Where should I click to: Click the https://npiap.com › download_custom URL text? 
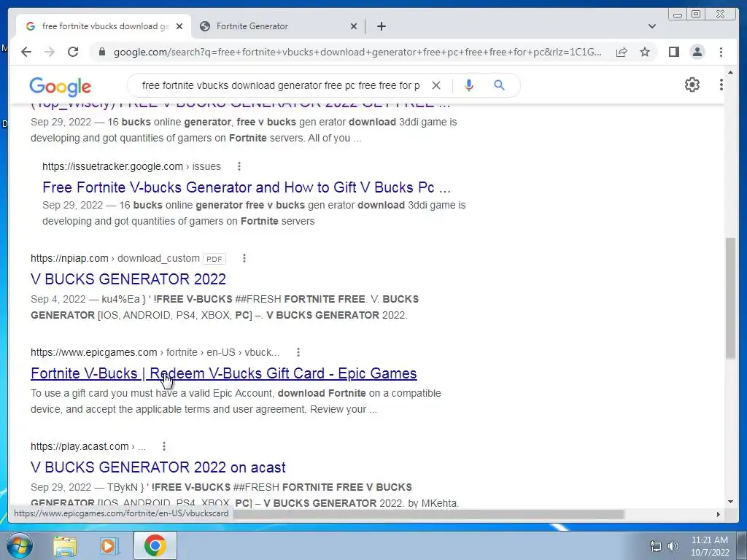pyautogui.click(x=115, y=258)
